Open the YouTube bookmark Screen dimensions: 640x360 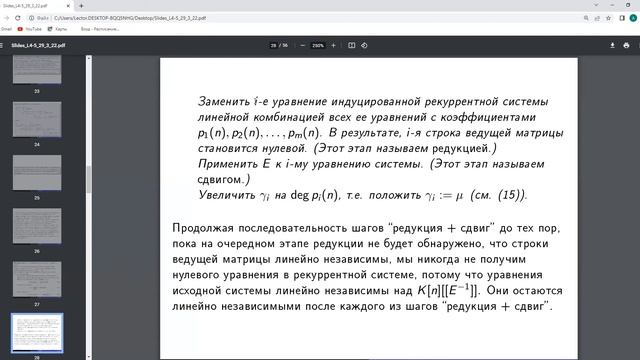click(29, 29)
